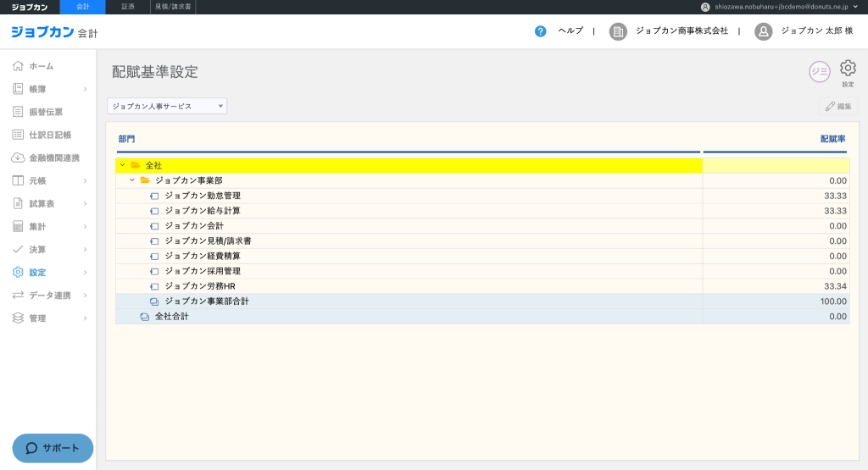868x470 pixels.
Task: Expand the データ連携 submenu arrow
Action: (86, 296)
